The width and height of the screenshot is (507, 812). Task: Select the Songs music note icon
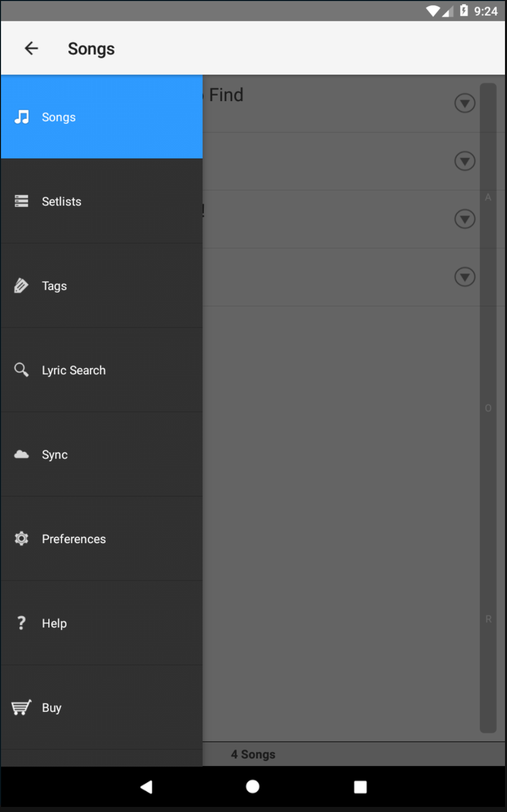(21, 117)
